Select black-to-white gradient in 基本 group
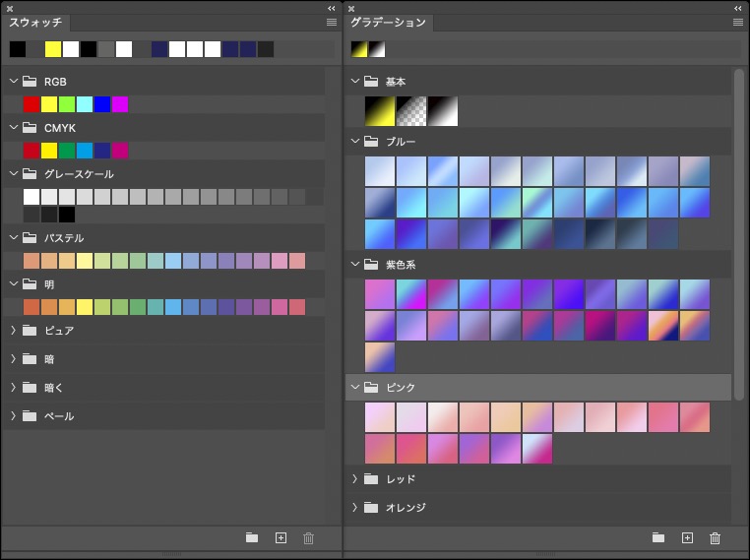This screenshot has height=560, width=750. (x=443, y=111)
